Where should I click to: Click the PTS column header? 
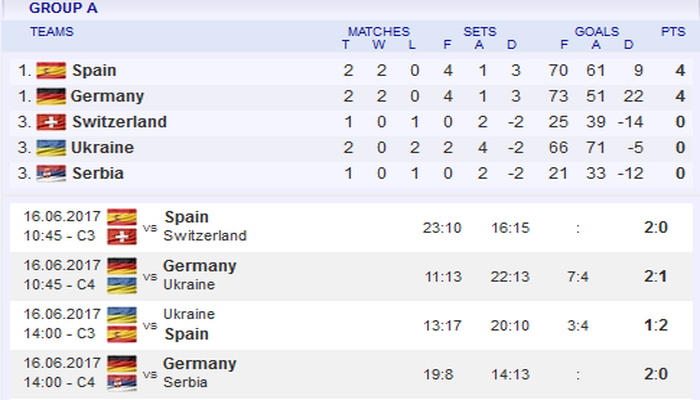point(673,31)
